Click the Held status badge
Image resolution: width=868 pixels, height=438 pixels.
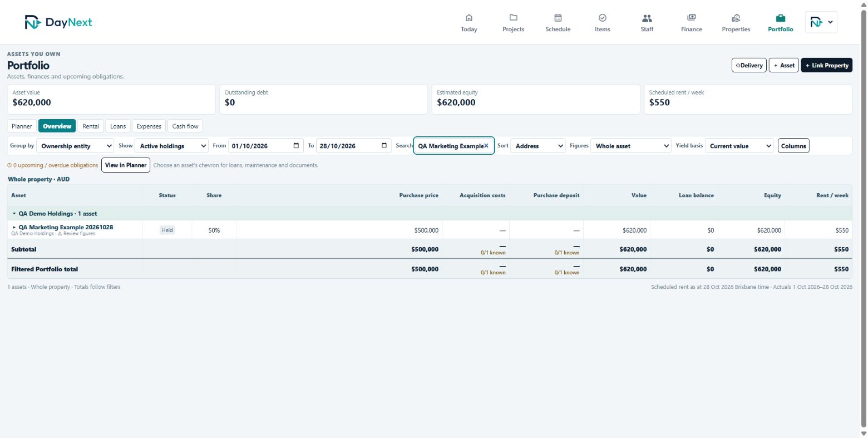click(x=167, y=230)
